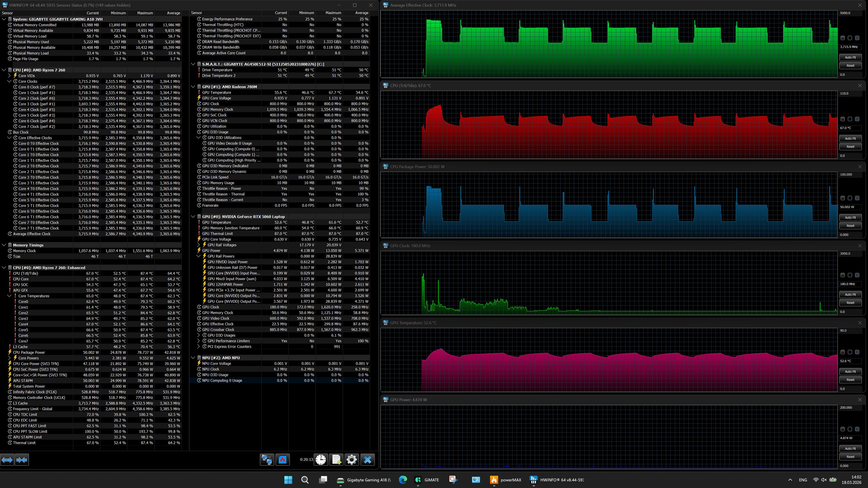This screenshot has width=868, height=488.
Task: Expand the Core VIDs node
Action: point(10,76)
